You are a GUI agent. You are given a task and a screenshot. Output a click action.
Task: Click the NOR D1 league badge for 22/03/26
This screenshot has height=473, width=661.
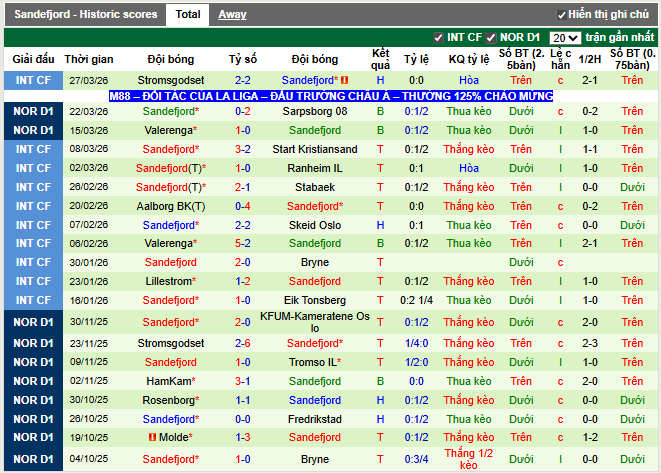click(x=33, y=112)
